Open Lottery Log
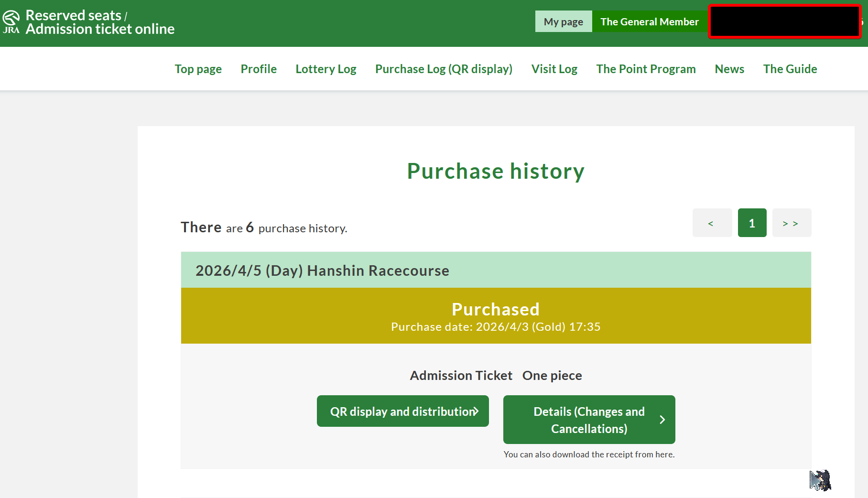Screen dimensions: 868x498 click(326, 69)
